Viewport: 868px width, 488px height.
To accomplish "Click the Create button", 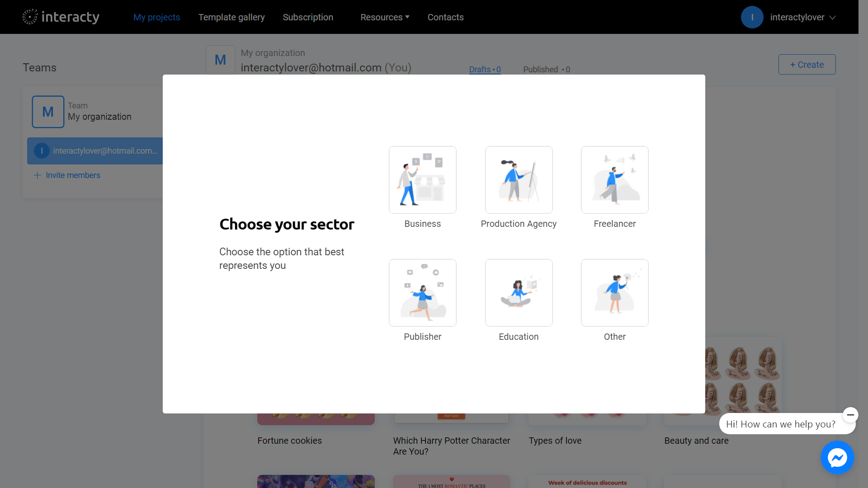I will pos(807,64).
